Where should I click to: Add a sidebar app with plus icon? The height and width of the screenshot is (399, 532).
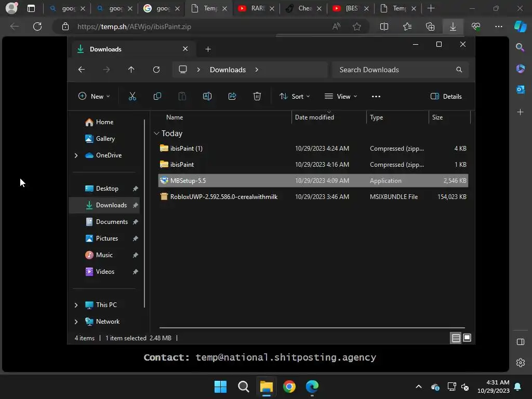pos(520,112)
